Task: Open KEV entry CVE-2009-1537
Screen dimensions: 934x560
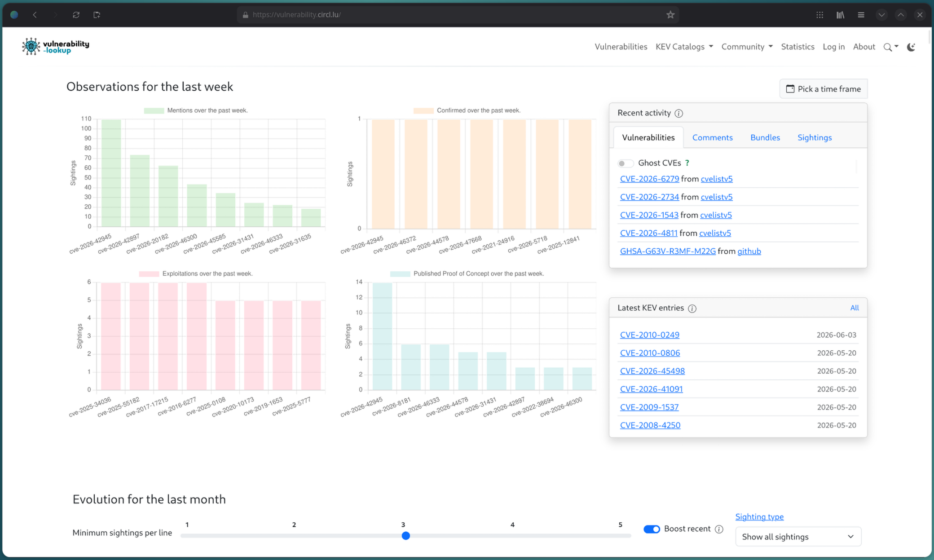Action: coord(649,407)
